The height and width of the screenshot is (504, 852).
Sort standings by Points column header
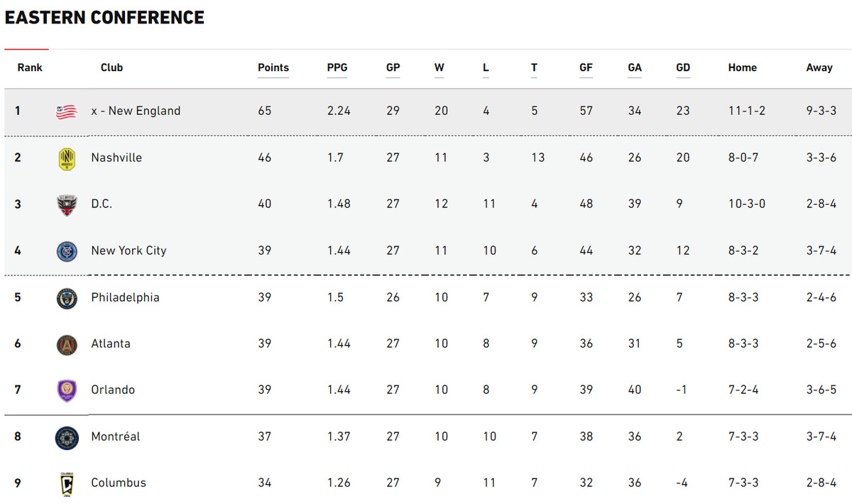point(273,68)
